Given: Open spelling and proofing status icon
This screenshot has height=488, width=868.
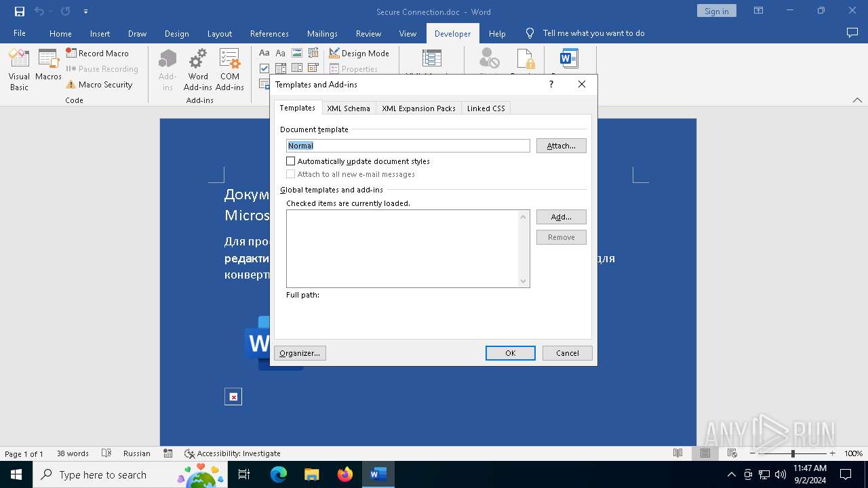Looking at the screenshot, I should (106, 453).
